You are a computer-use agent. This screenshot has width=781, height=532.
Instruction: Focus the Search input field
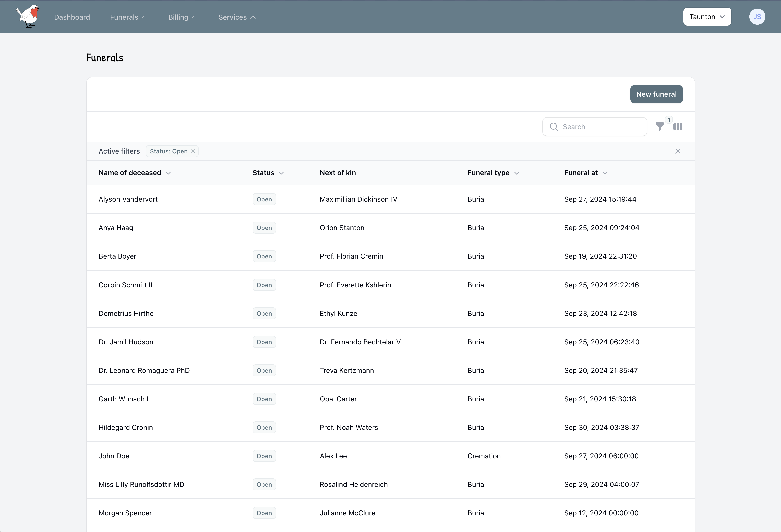tap(594, 127)
